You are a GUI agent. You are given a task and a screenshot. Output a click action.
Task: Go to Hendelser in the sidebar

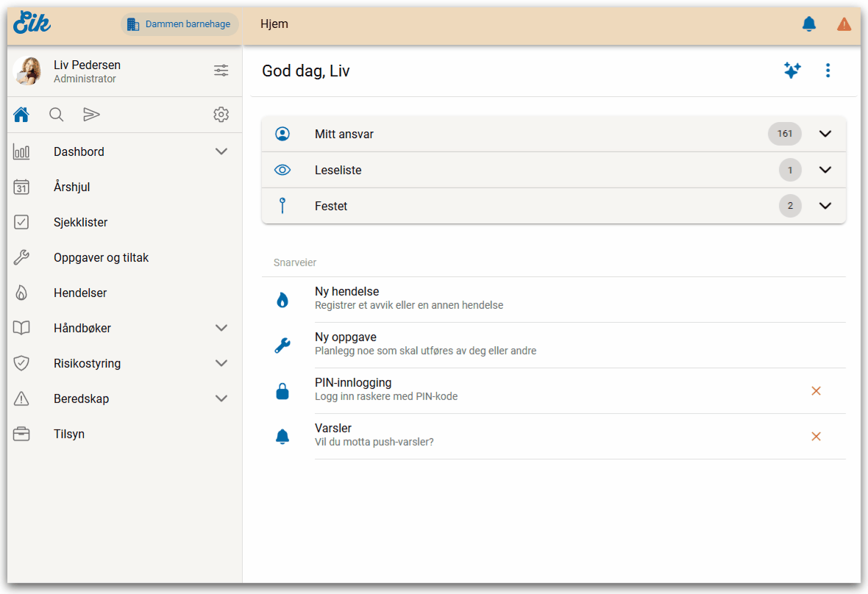[80, 293]
